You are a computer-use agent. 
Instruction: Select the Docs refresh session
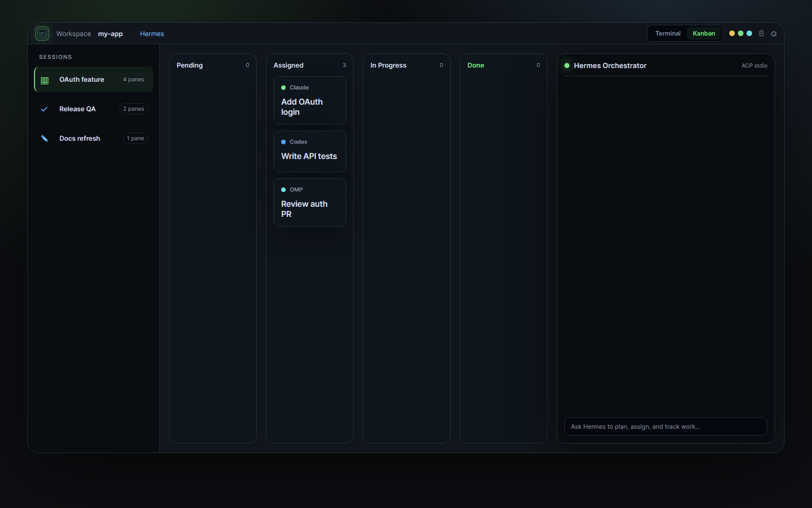pos(94,138)
